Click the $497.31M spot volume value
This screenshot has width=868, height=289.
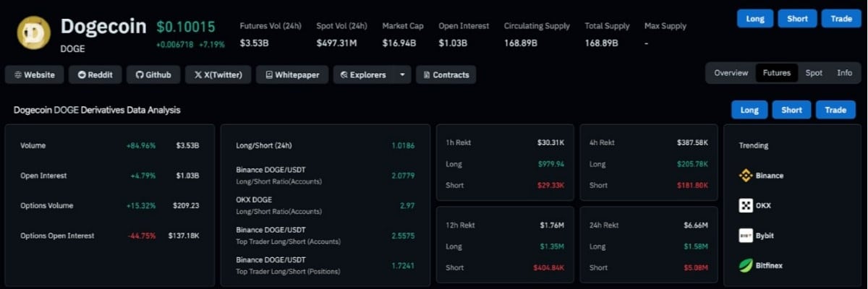336,43
